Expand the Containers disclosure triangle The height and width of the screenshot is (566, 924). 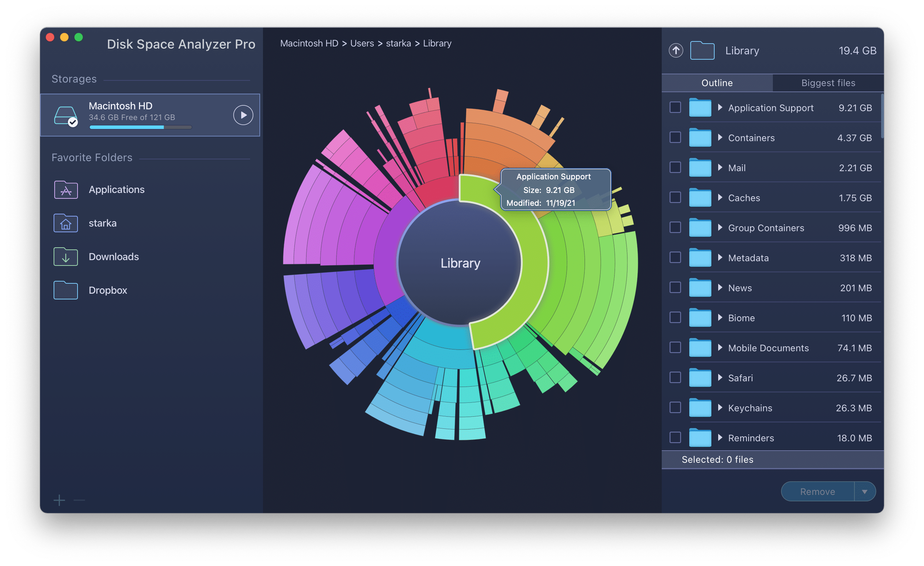[x=720, y=137]
